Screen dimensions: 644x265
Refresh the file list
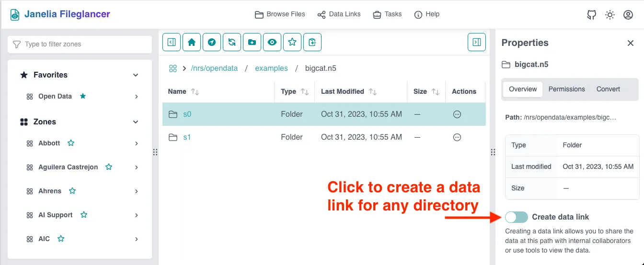click(x=232, y=42)
